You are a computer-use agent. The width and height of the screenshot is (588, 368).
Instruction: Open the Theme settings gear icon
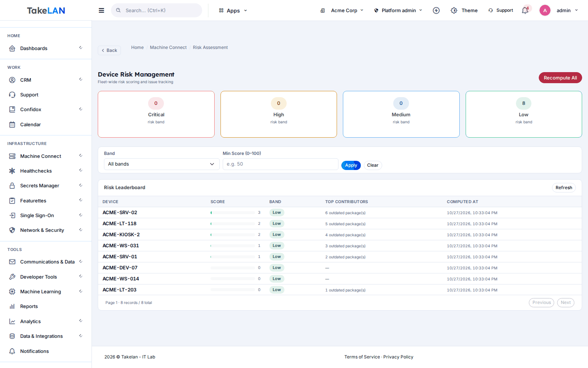[454, 10]
